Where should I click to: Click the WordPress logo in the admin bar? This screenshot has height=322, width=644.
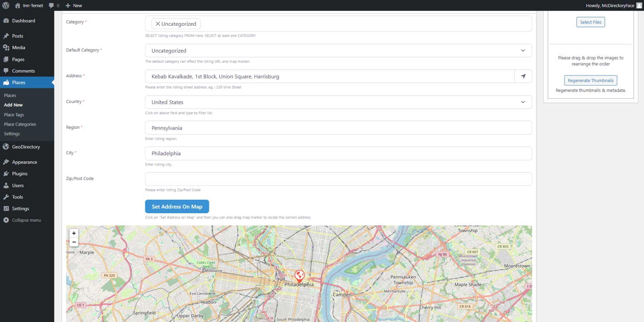point(5,5)
